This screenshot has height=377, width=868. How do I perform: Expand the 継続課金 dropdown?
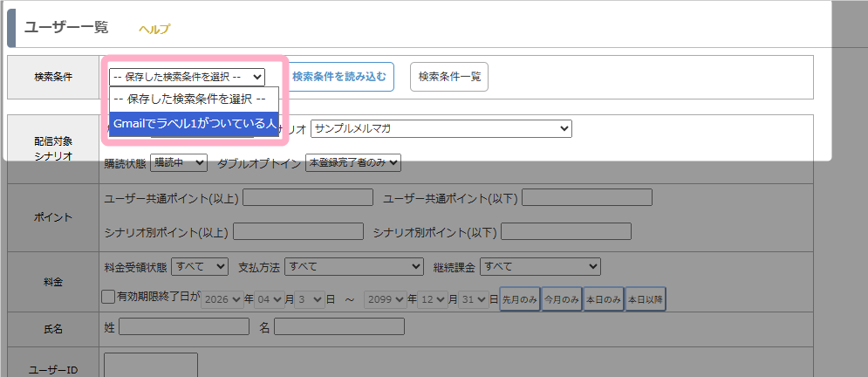point(540,265)
